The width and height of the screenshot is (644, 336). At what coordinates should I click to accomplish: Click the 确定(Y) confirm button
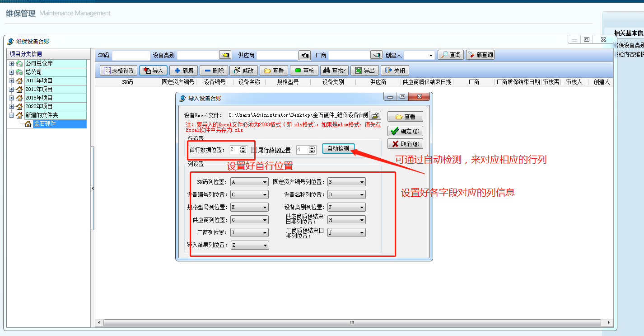[x=405, y=131]
